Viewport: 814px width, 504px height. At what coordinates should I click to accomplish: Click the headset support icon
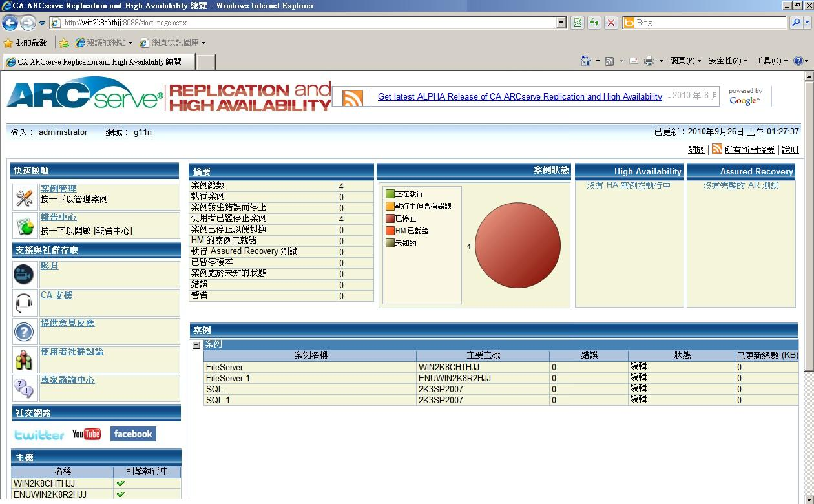(x=25, y=303)
